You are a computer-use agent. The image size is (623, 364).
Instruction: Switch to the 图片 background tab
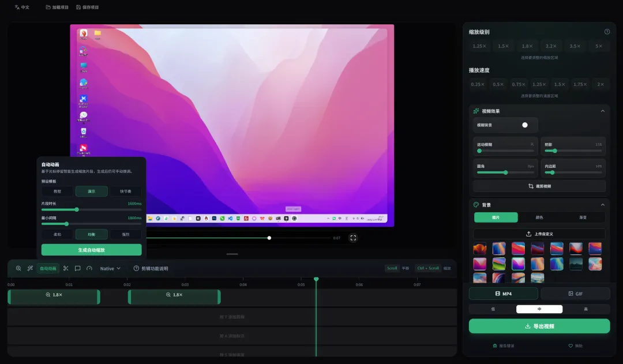[496, 217]
